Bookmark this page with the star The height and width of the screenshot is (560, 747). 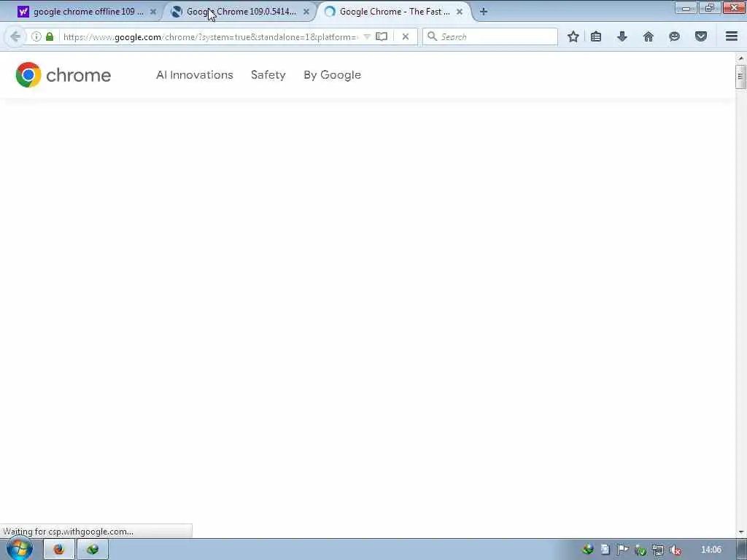coord(573,36)
